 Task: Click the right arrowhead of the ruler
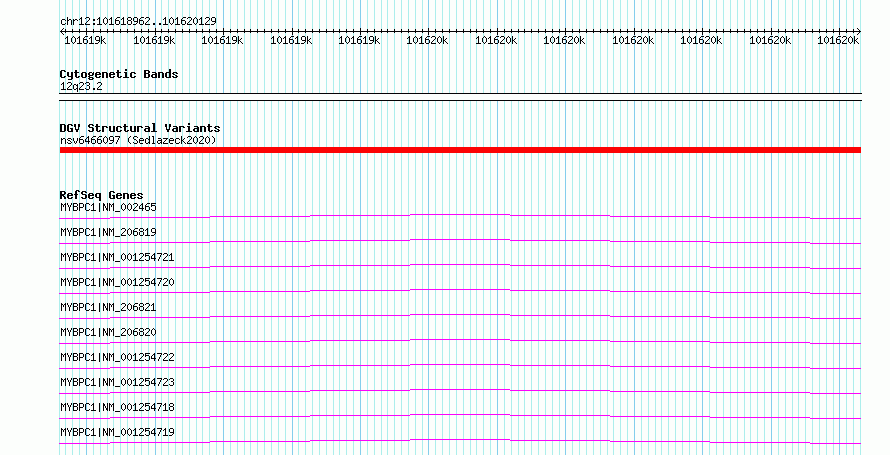(858, 32)
